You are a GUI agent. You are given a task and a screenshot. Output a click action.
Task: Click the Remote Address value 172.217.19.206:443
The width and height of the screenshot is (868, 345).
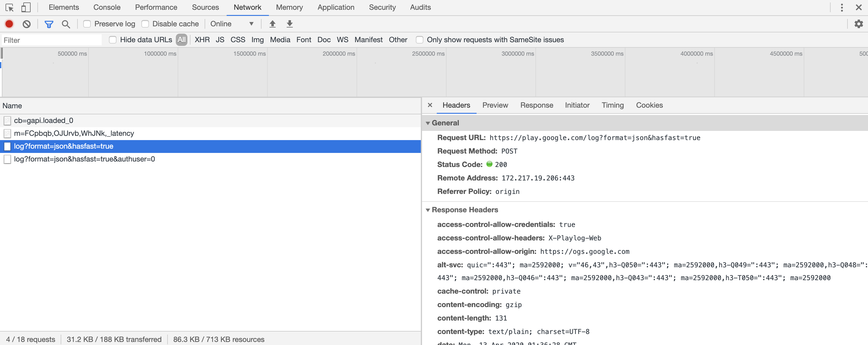point(538,178)
